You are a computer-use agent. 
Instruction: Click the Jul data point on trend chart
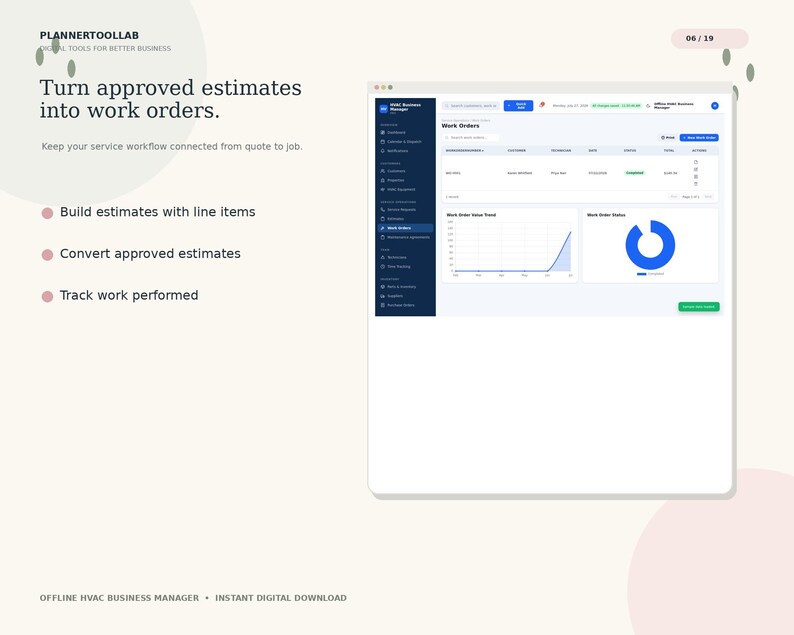point(571,232)
